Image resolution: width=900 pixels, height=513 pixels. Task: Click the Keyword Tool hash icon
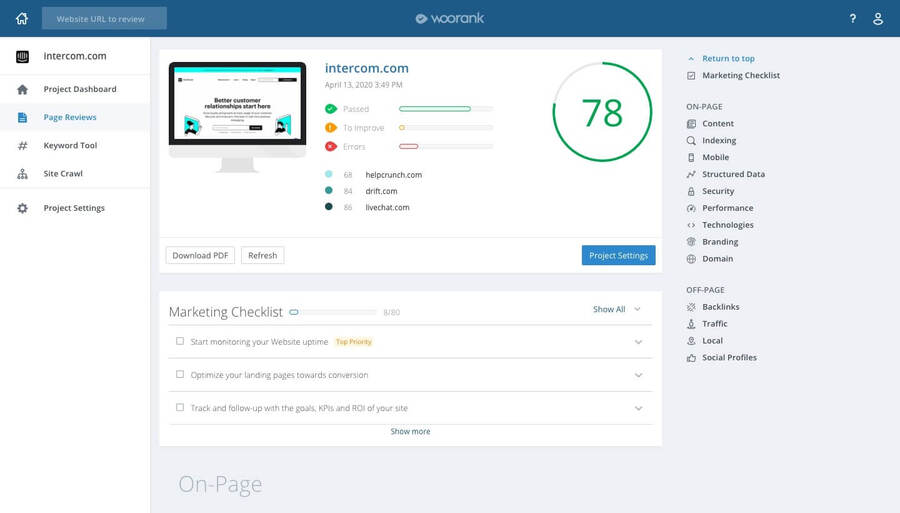click(22, 145)
